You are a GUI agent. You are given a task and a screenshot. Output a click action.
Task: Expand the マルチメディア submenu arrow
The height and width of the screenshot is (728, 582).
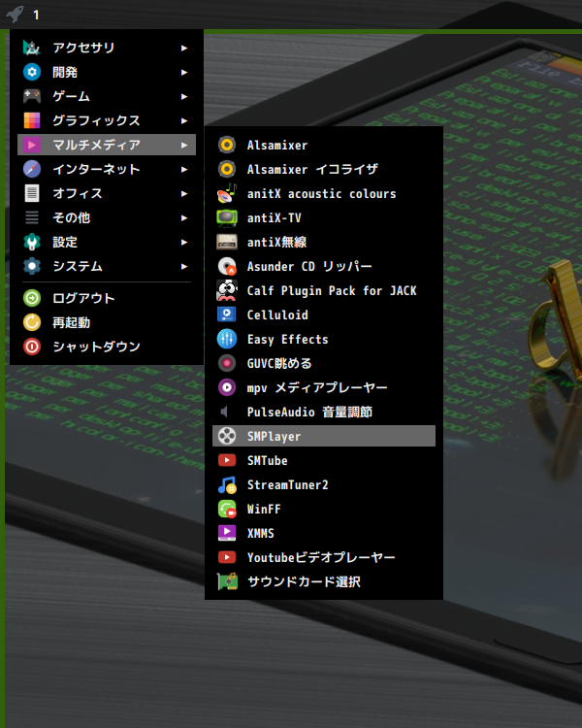click(x=184, y=145)
